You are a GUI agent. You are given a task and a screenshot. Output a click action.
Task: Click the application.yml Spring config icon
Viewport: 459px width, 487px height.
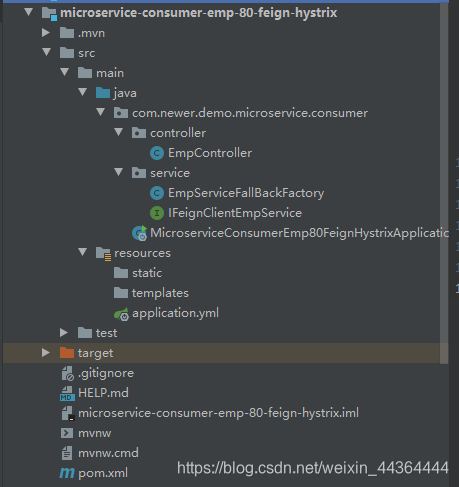click(x=121, y=314)
